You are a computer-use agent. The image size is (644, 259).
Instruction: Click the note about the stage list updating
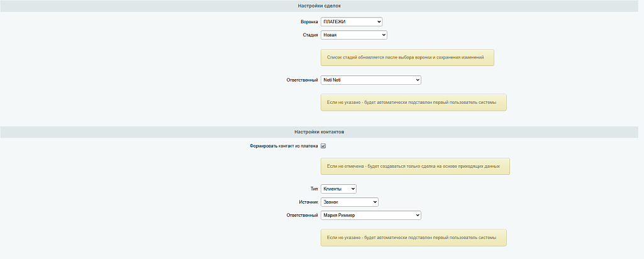[x=407, y=57]
